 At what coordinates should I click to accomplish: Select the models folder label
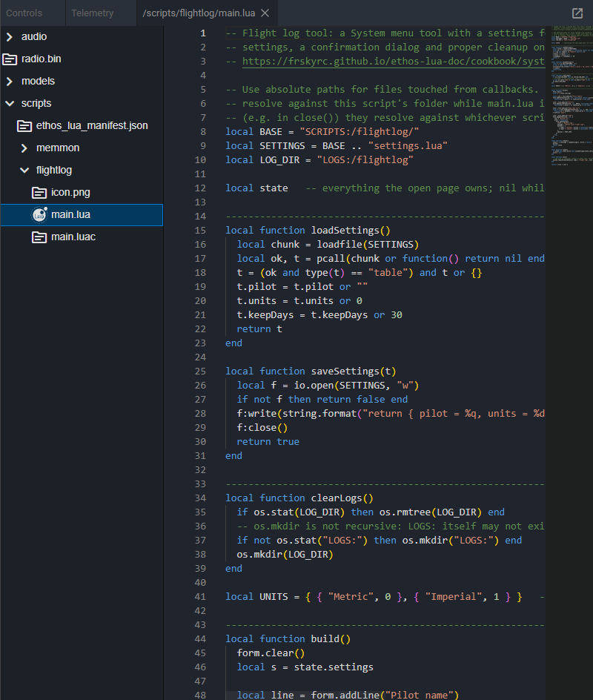coord(38,82)
